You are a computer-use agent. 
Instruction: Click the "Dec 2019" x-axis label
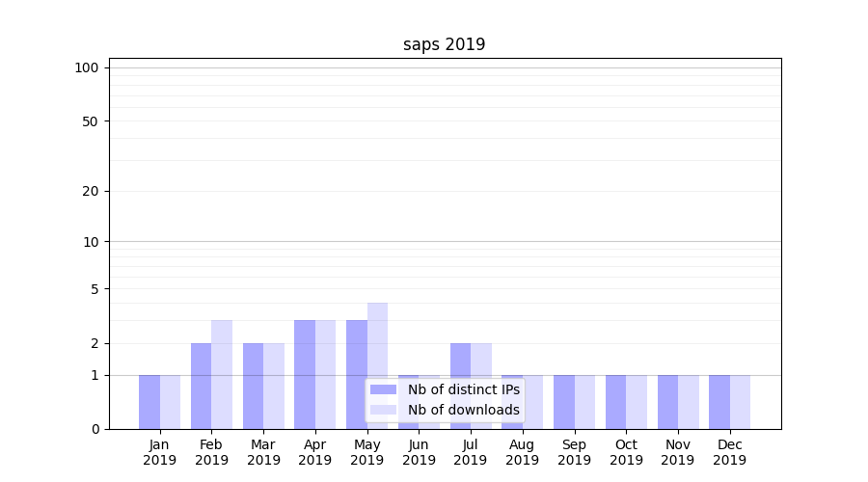point(729,452)
